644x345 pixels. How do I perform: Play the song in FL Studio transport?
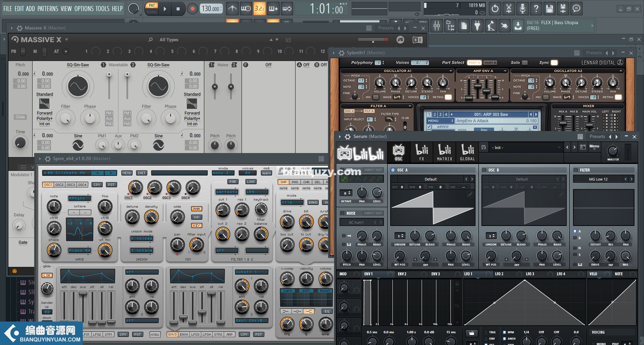[x=165, y=9]
